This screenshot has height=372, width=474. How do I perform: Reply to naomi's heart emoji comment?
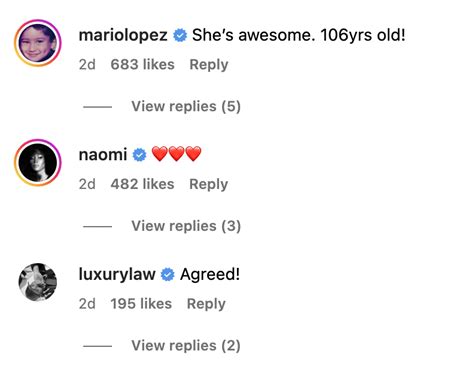coord(209,184)
